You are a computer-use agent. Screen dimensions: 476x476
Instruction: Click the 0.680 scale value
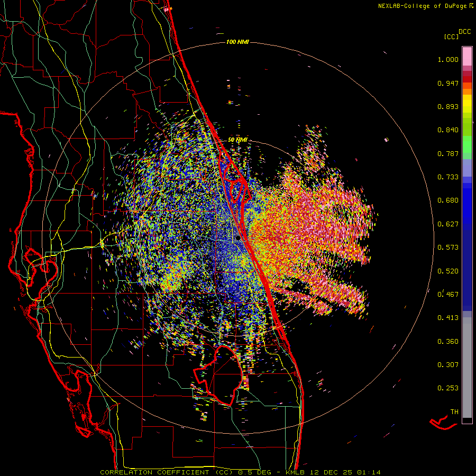(448, 200)
